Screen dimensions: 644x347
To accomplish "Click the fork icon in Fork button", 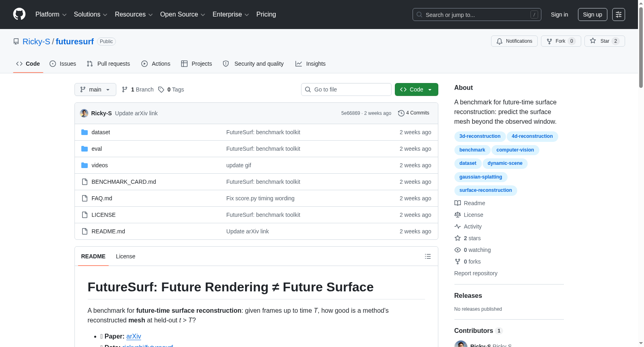I will coord(549,41).
